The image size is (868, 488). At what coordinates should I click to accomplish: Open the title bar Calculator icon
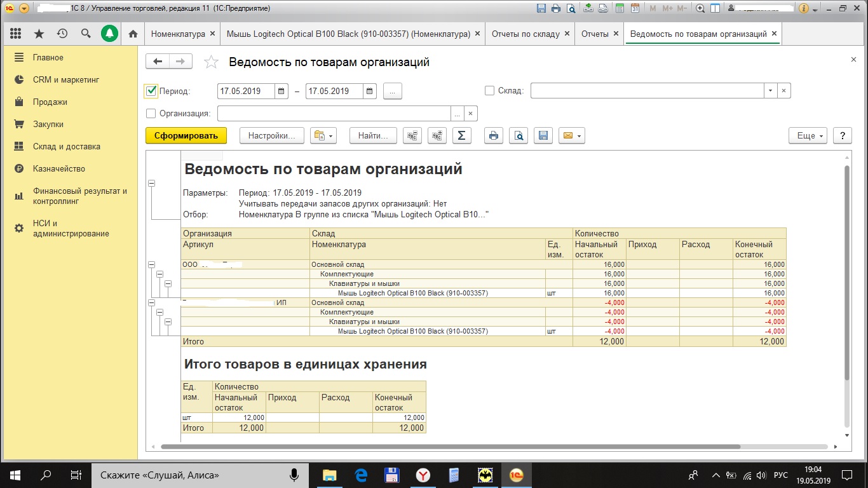pos(620,9)
